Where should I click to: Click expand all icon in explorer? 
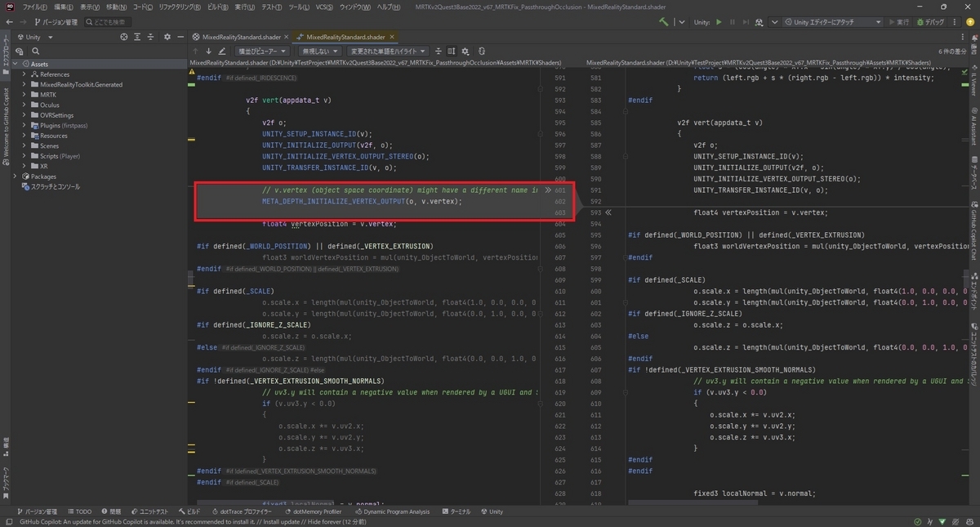(138, 37)
